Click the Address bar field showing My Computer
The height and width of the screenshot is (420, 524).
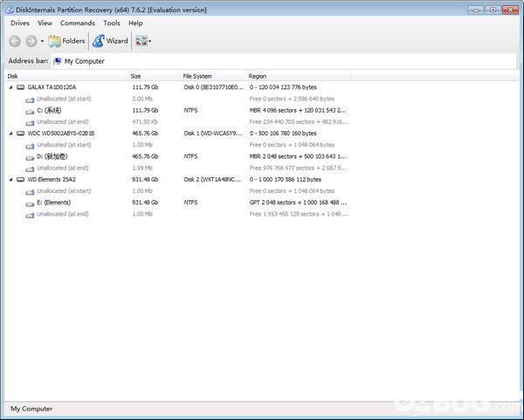(x=283, y=61)
